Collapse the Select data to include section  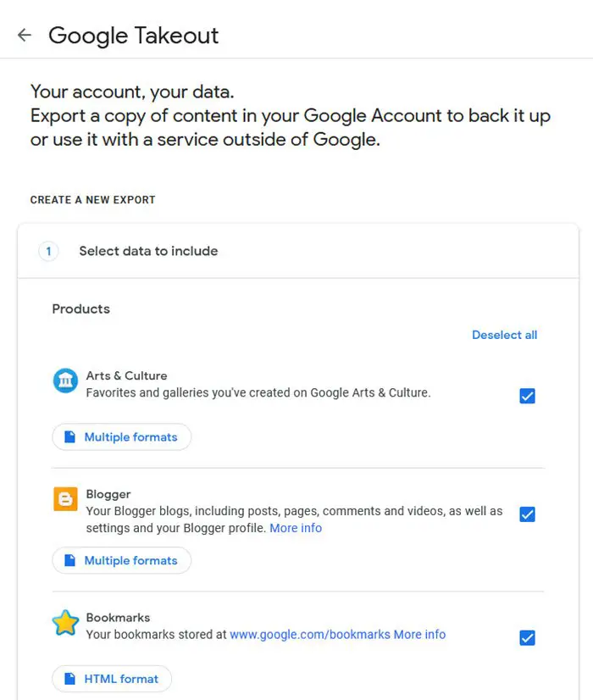click(x=148, y=251)
